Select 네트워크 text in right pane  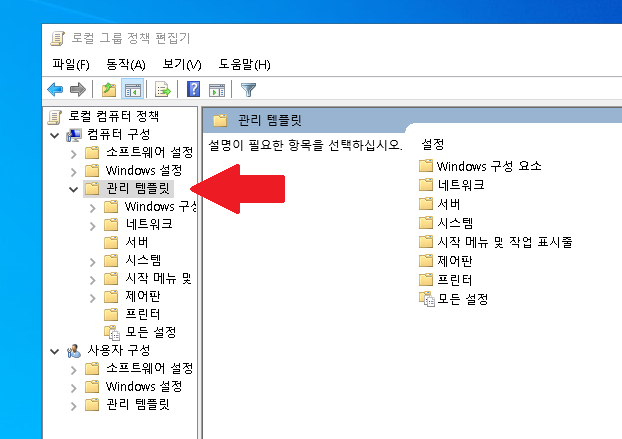(x=461, y=185)
